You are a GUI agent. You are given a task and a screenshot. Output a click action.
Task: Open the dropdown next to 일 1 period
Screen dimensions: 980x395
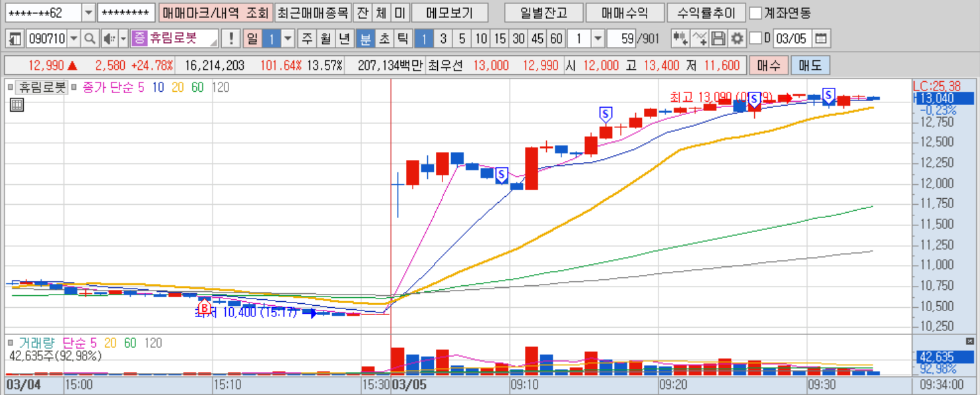click(288, 38)
